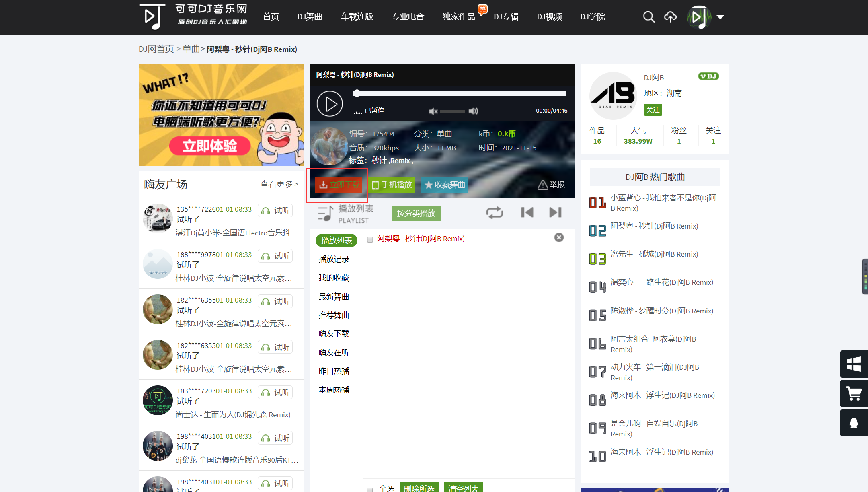Open the user avatar dropdown arrow
The height and width of the screenshot is (492, 868).
coord(720,17)
